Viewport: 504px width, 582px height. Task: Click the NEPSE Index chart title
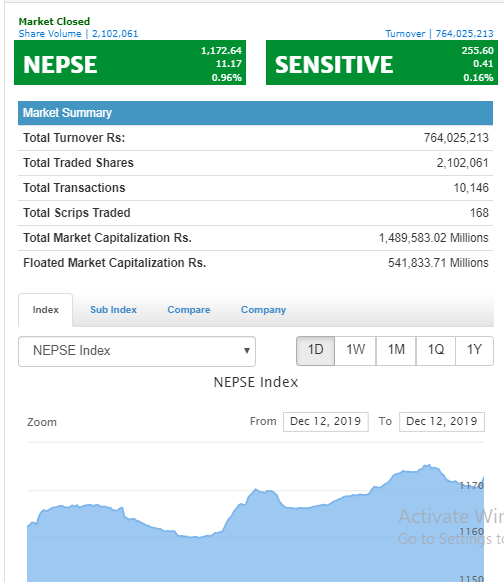tap(256, 382)
